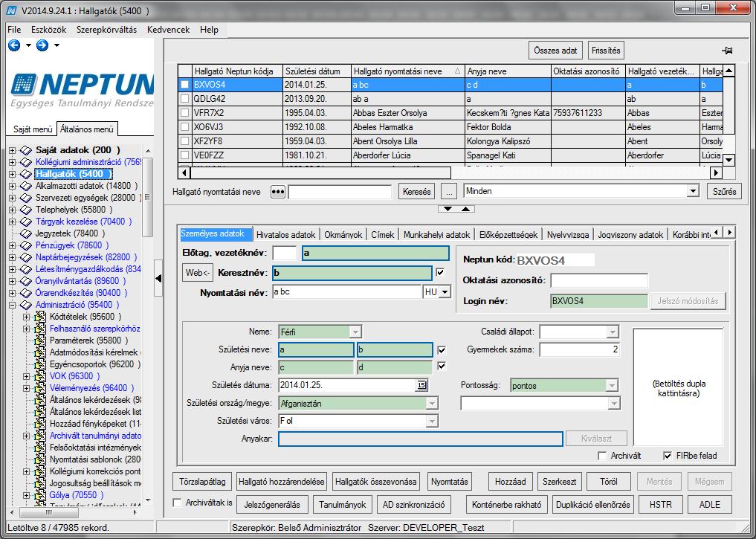Enable the Archivált checkbox

click(601, 456)
